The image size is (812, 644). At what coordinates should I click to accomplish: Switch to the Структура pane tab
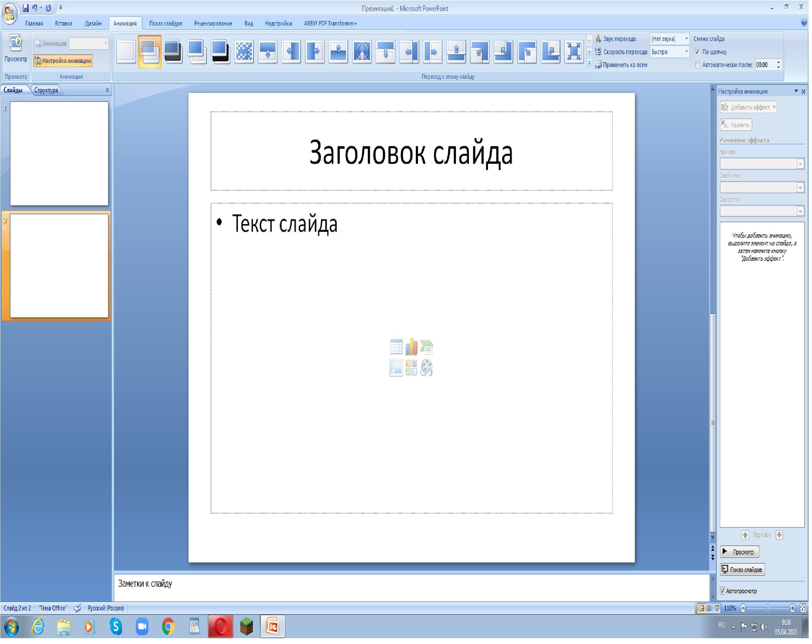pos(46,90)
